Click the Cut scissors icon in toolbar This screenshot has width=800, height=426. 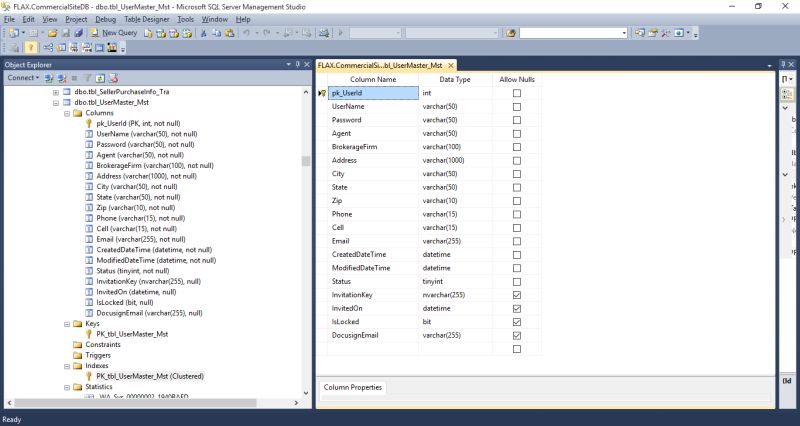coord(203,33)
